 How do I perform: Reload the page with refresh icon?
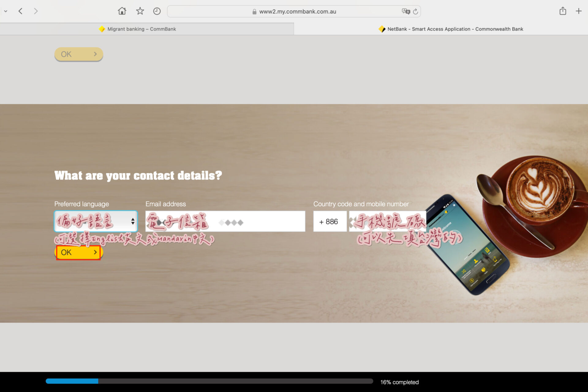(x=416, y=12)
